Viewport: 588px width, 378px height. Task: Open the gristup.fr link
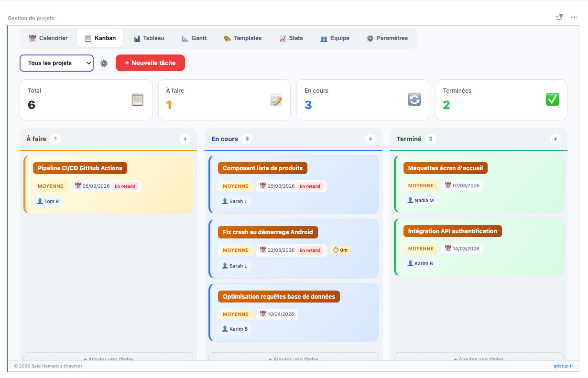(563, 366)
